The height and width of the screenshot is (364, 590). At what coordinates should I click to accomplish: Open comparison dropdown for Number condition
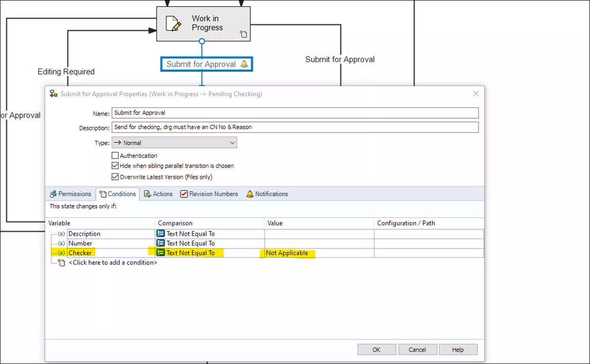click(x=209, y=243)
